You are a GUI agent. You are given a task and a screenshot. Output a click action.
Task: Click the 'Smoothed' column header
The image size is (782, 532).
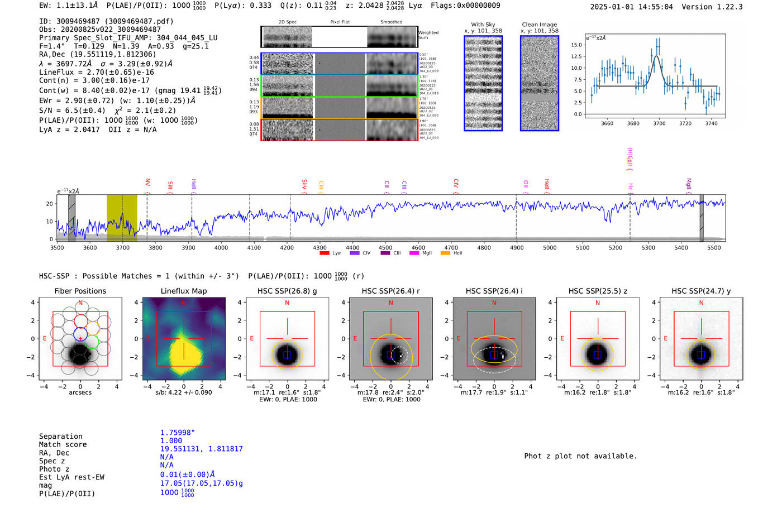391,22
